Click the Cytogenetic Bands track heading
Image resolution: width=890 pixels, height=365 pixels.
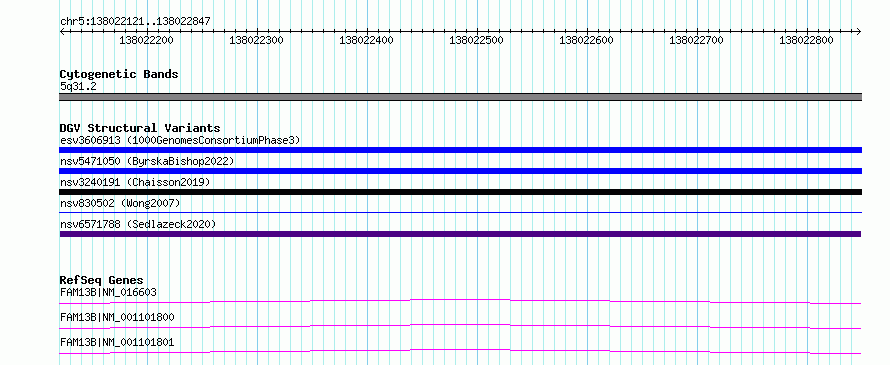(x=119, y=74)
